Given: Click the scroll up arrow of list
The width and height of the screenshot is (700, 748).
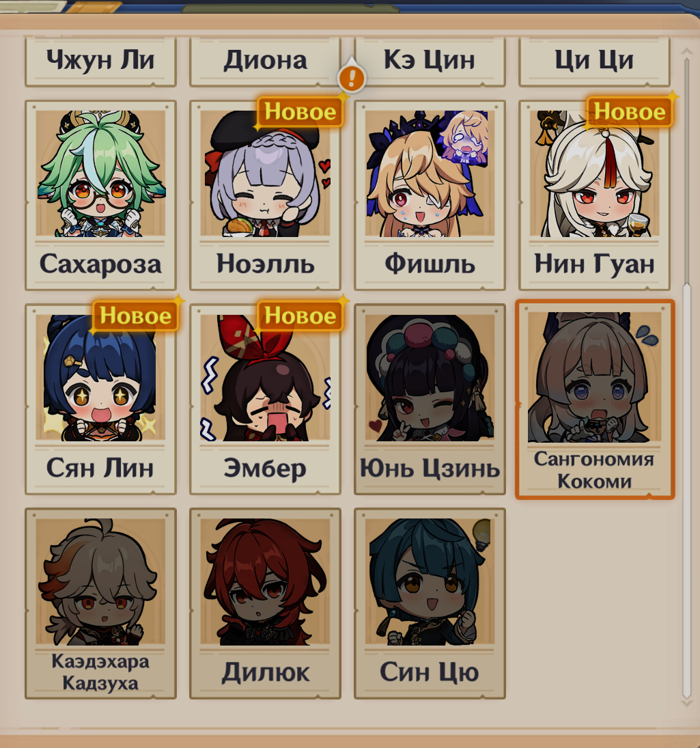Looking at the screenshot, I should click(x=686, y=51).
